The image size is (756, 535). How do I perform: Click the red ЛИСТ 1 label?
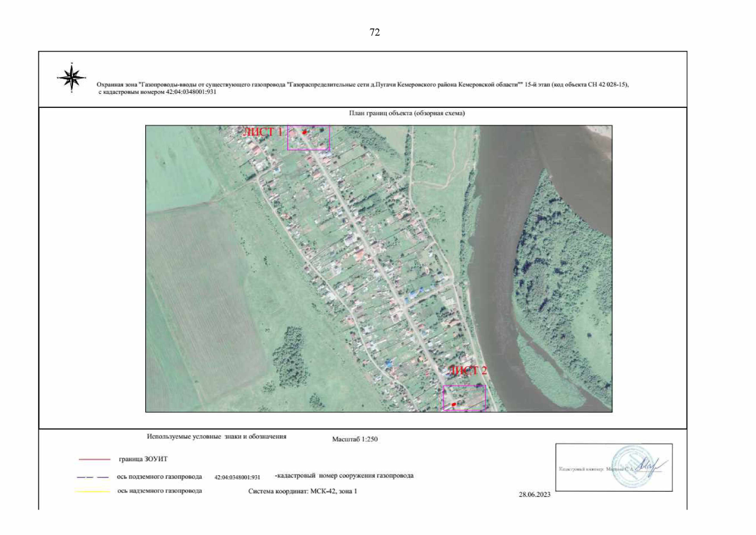(263, 132)
